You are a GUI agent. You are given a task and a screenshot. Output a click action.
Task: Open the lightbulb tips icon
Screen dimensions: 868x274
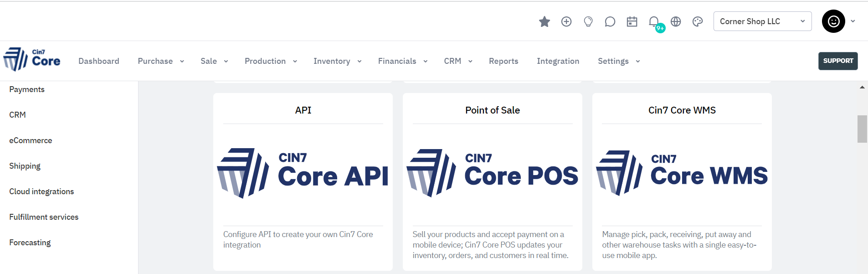click(x=588, y=21)
